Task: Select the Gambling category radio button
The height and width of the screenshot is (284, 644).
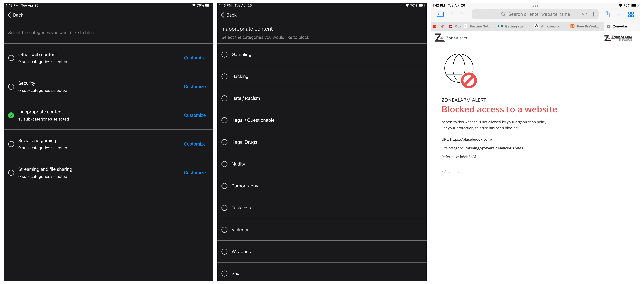Action: (x=224, y=54)
